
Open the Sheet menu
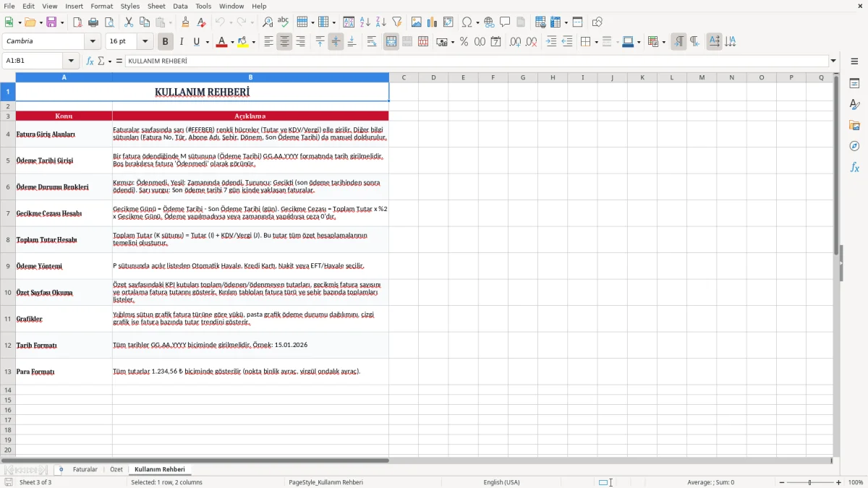pyautogui.click(x=156, y=6)
